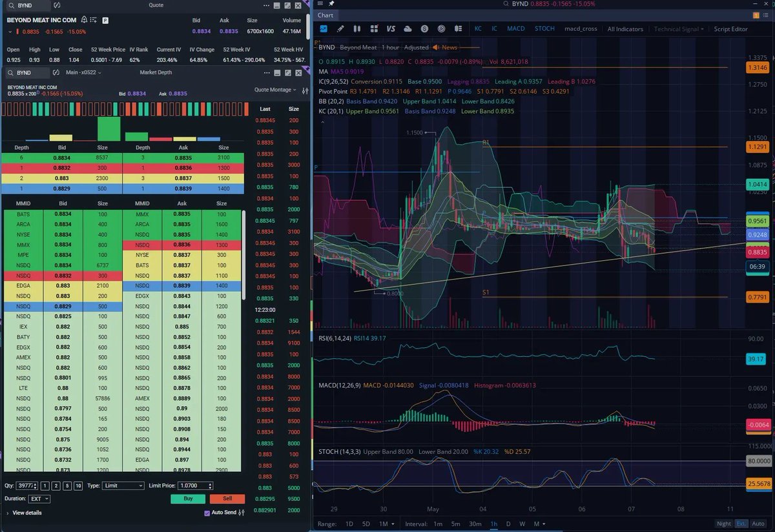Screen dimensions: 775x532
Task: Click the Quote panel BYND search field
Action: (29, 5)
